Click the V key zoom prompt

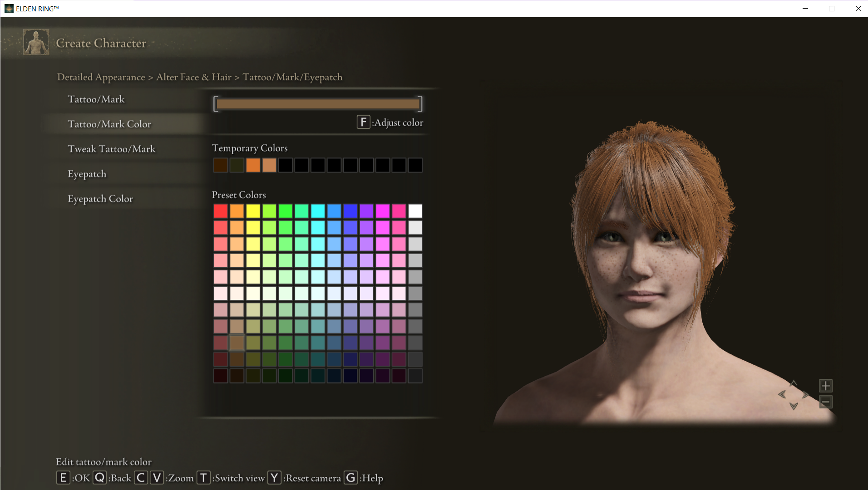click(x=157, y=478)
